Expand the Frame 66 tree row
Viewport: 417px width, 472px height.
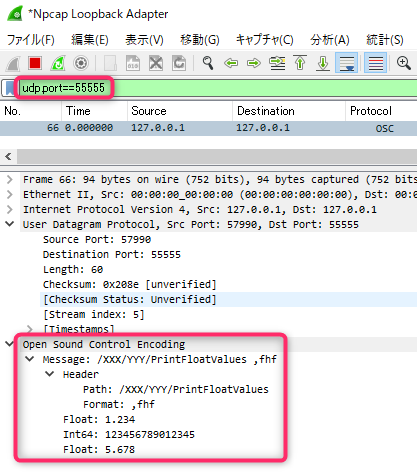[x=10, y=180]
